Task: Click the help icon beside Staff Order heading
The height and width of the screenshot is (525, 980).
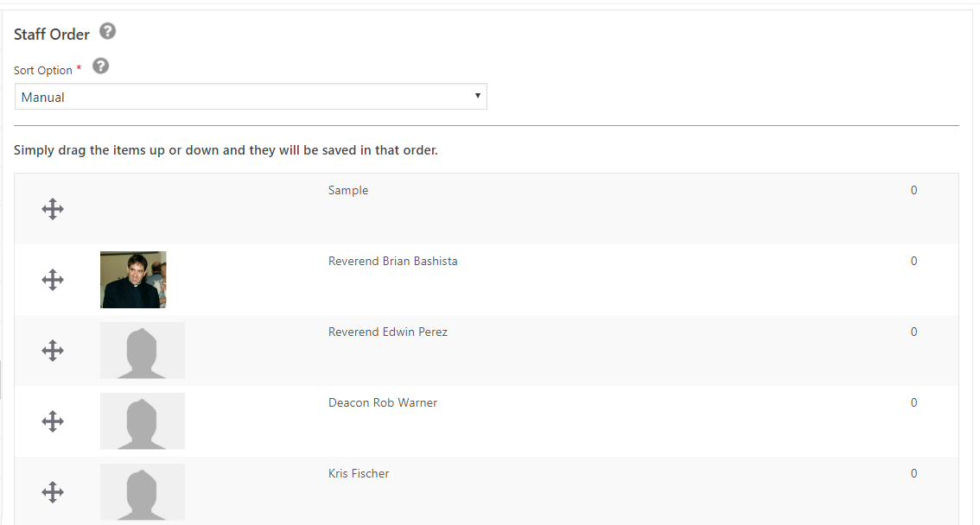Action: 107,32
